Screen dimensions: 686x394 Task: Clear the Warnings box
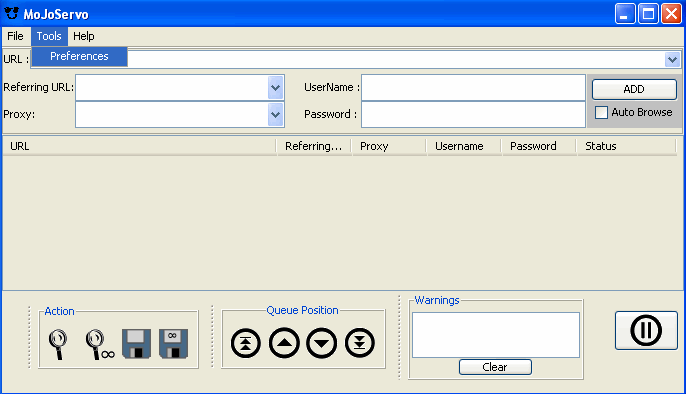[495, 367]
